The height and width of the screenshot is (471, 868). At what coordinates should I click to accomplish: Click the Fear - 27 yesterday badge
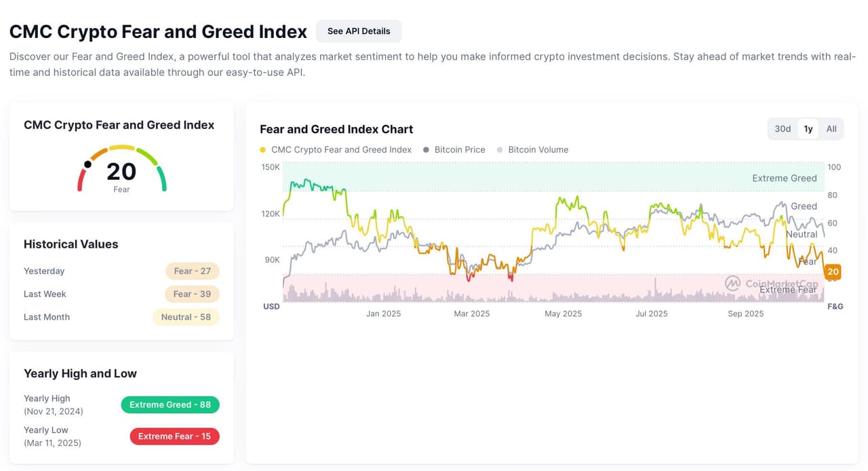pyautogui.click(x=192, y=271)
